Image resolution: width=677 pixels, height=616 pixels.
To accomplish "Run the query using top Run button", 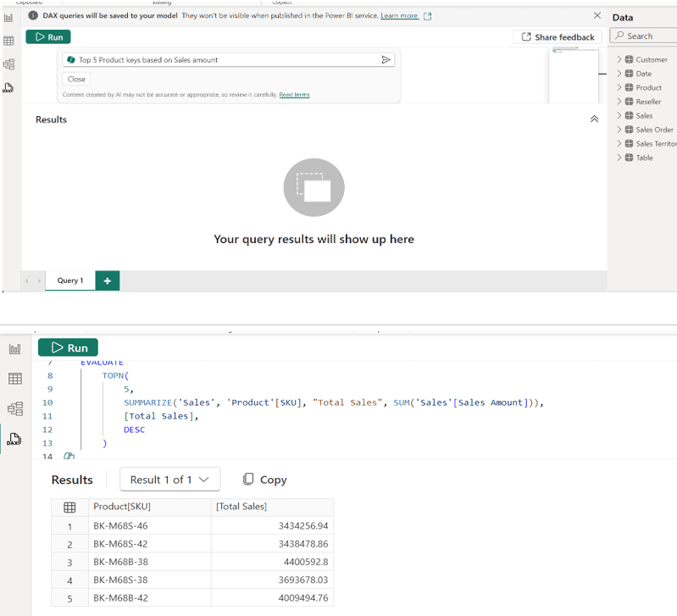I will (48, 37).
